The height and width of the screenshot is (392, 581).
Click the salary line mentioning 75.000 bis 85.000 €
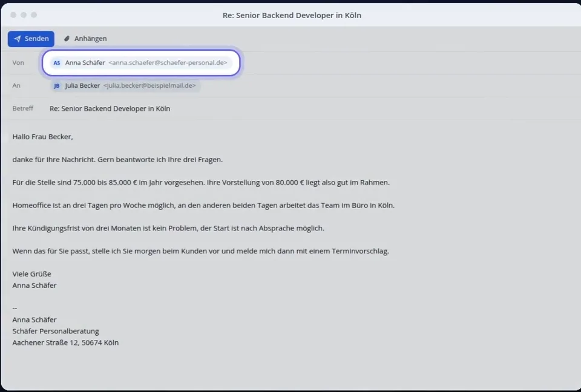(201, 183)
